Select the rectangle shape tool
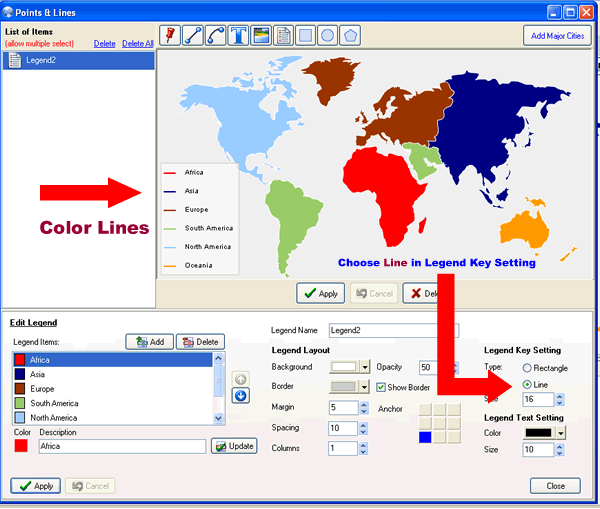Viewport: 600px width, 509px height. pos(305,36)
